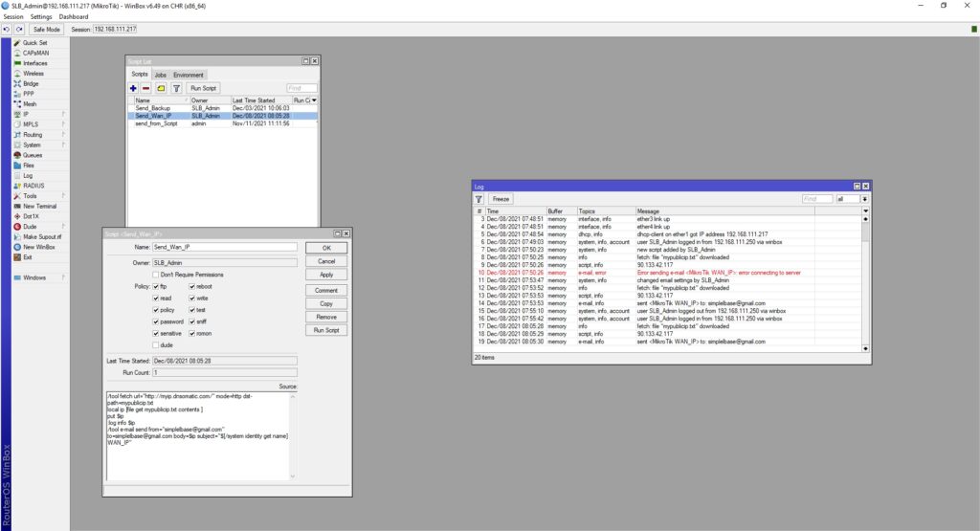Click script Name input field
The height and width of the screenshot is (531, 980).
224,248
